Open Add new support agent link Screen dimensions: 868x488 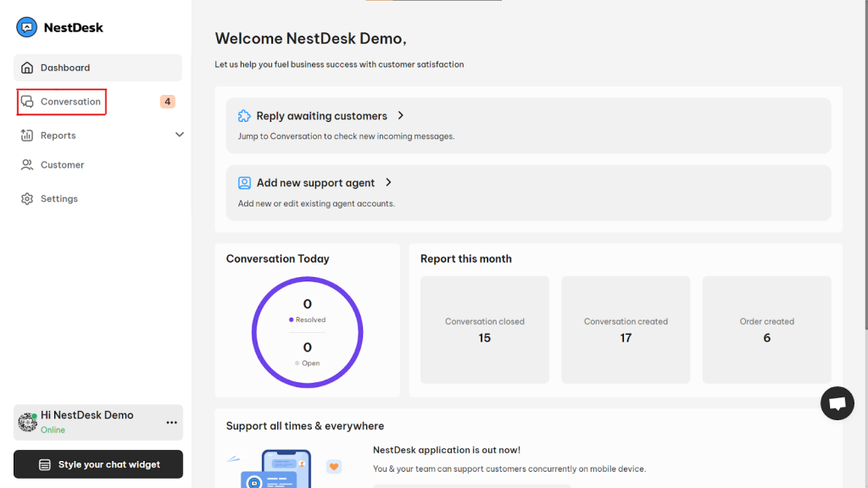click(x=315, y=183)
